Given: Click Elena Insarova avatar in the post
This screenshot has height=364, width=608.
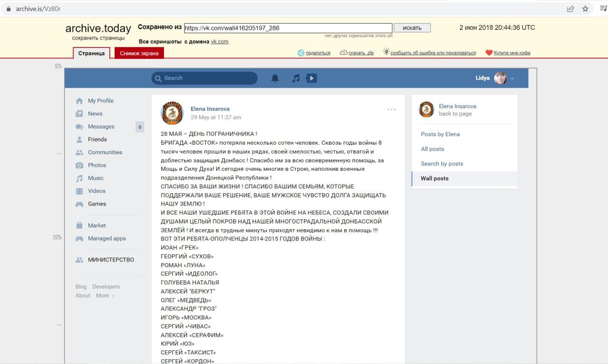Looking at the screenshot, I should (172, 113).
